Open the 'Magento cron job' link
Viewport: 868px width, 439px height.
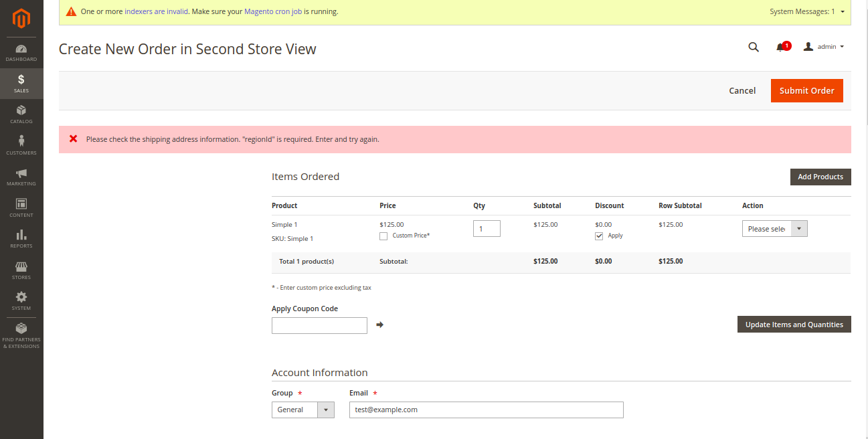(273, 11)
